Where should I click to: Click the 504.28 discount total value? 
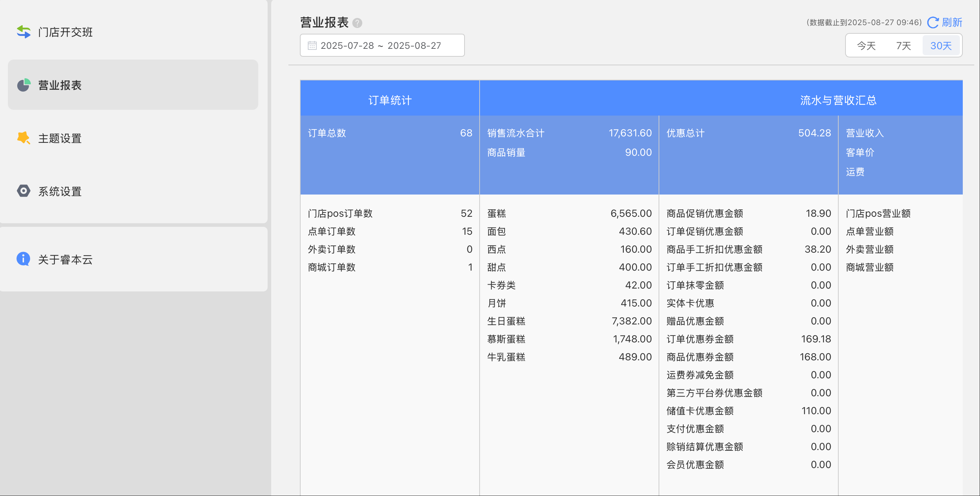tap(815, 133)
